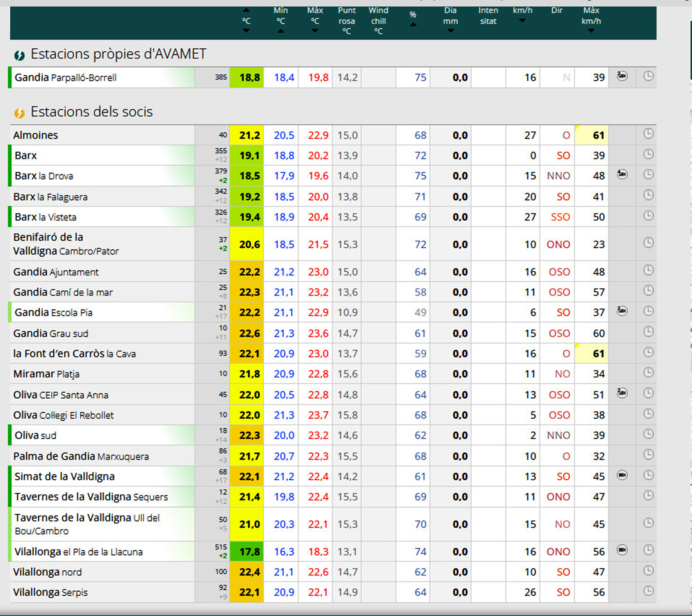Open webcam icon for Gandia Escola Pia
Viewport: 692px width, 616px height.
coord(622,311)
